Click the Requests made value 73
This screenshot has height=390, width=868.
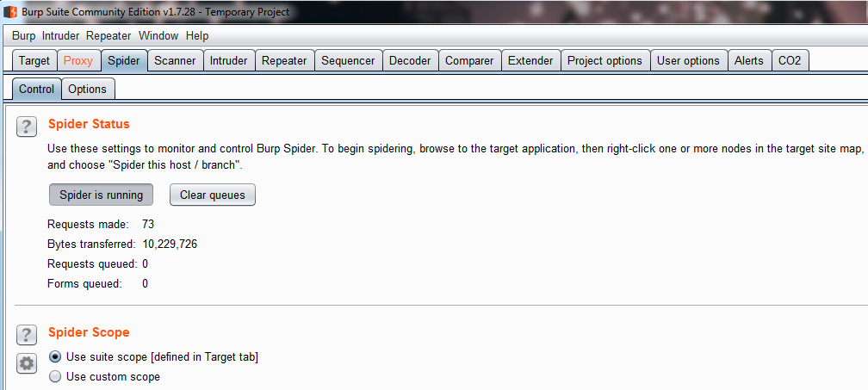coord(148,225)
